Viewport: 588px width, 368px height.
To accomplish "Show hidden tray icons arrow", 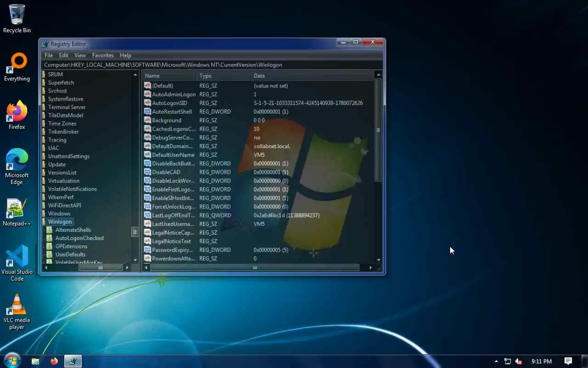I will point(496,361).
